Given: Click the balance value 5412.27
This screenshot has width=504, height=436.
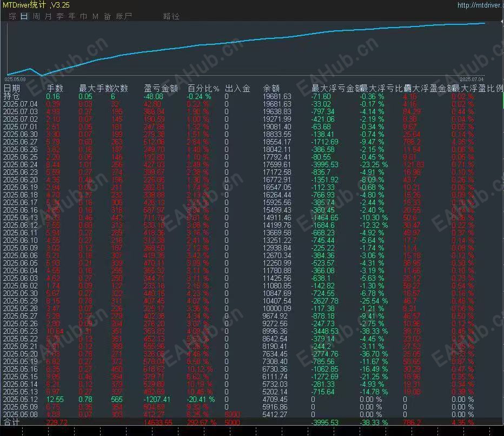Looking at the screenshot, I should coord(275,414).
